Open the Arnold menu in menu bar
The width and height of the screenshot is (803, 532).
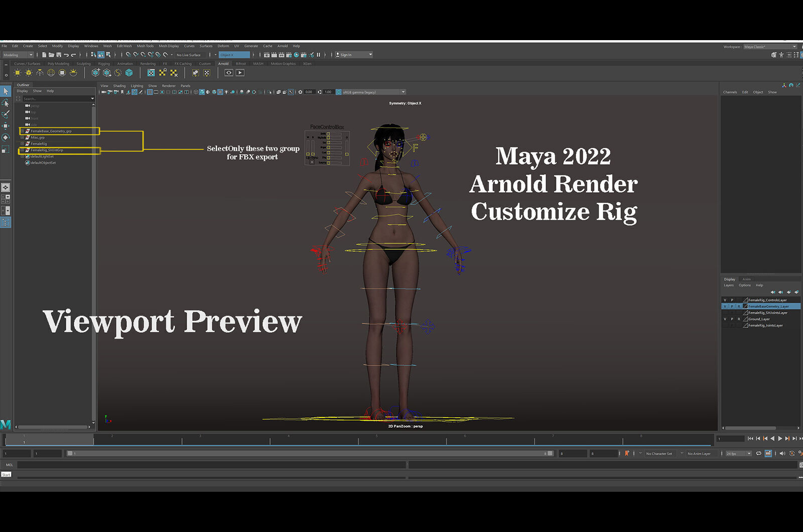click(283, 46)
